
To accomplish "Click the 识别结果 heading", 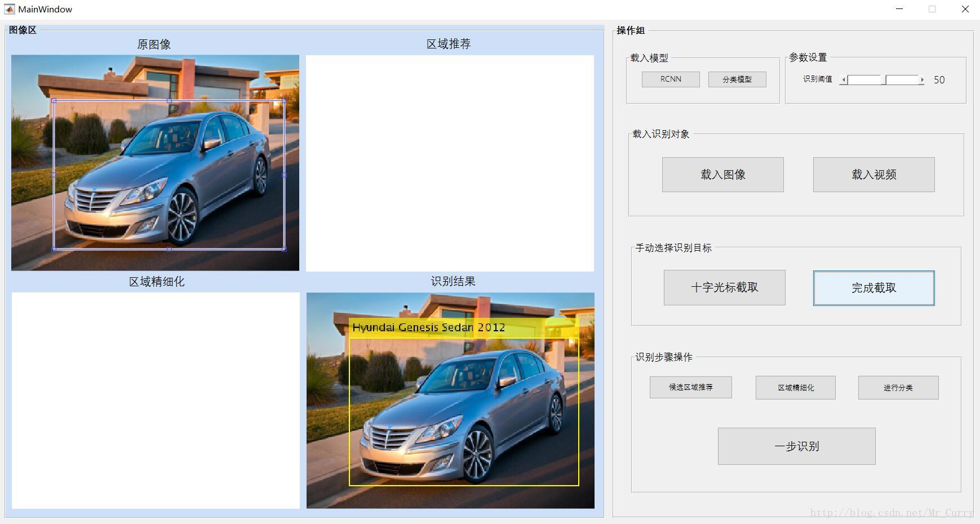I will 453,281.
